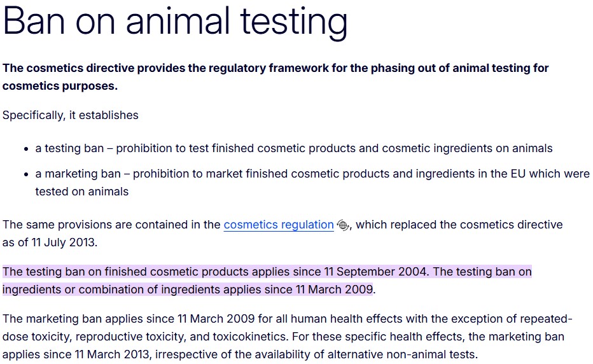The image size is (593, 364).
Task: Click the date '11 March 2013' in the last paragraph
Action: pos(112,354)
